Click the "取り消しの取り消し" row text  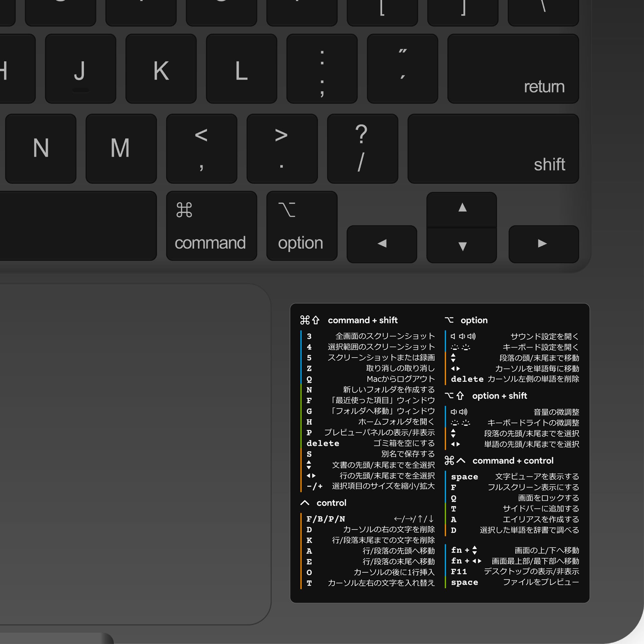(400, 368)
